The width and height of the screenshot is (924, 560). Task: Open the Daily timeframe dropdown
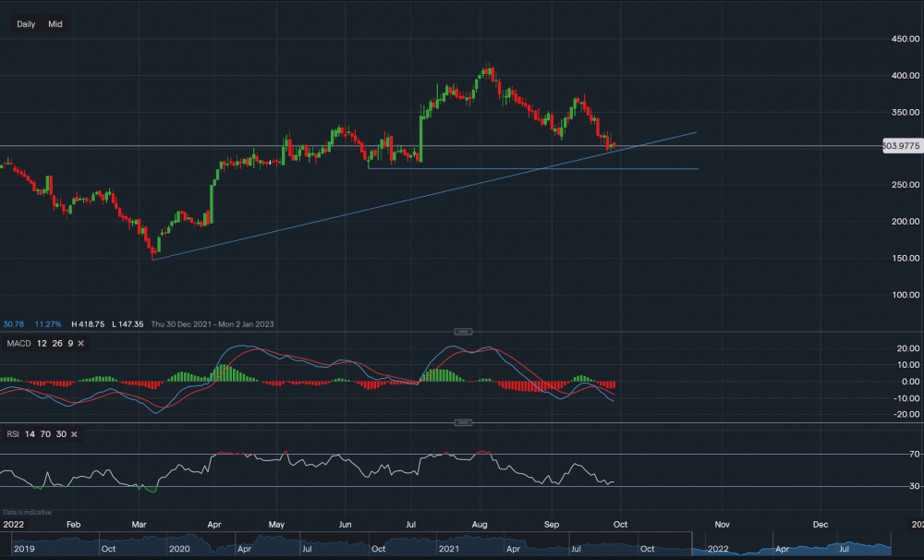point(26,24)
